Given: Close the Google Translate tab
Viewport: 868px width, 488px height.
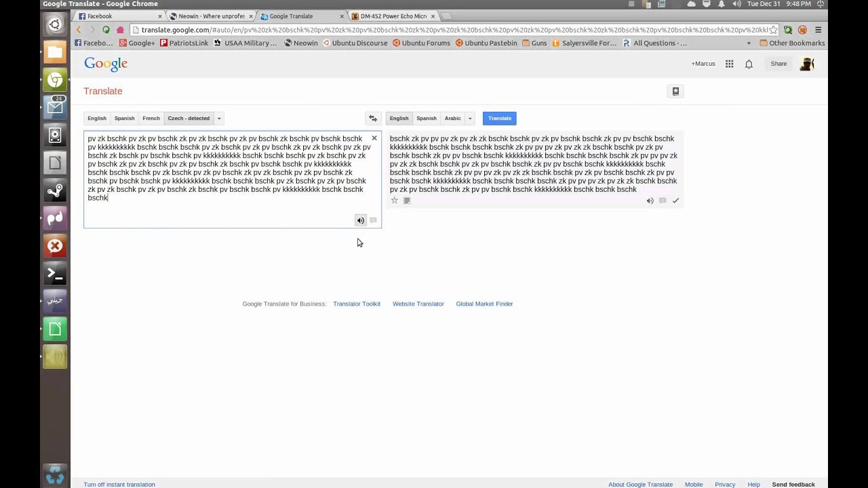Looking at the screenshot, I should click(342, 16).
